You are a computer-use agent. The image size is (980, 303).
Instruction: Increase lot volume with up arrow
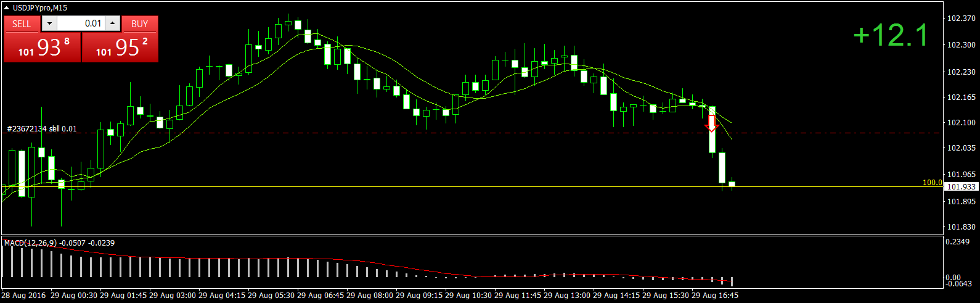pyautogui.click(x=112, y=23)
